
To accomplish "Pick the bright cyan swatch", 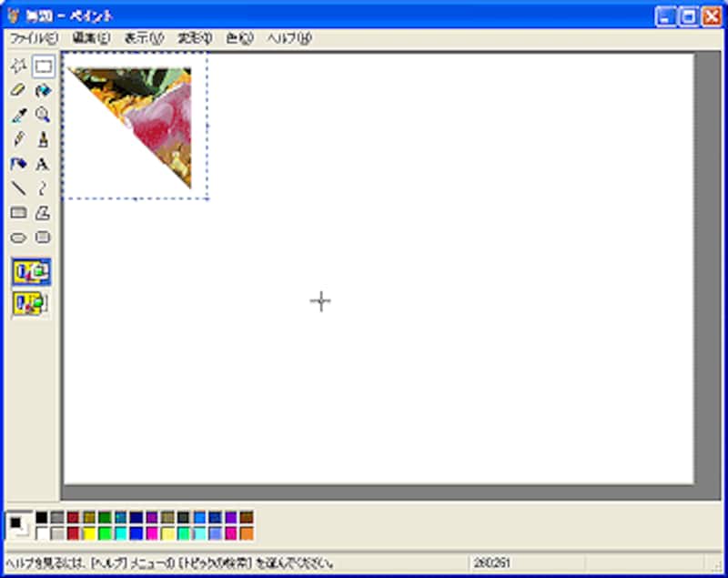I will pos(121,533).
